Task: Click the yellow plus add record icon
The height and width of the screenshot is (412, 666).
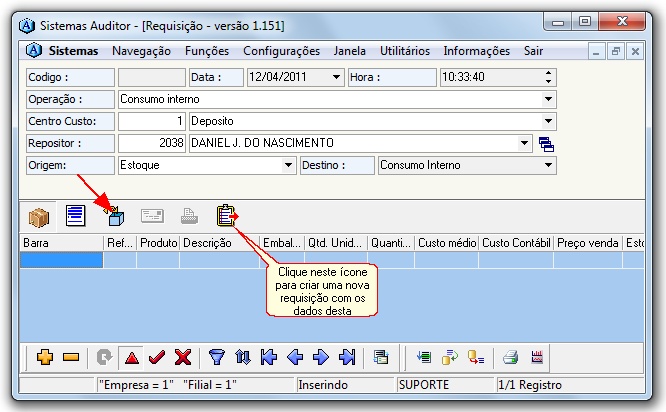Action: pyautogui.click(x=45, y=357)
